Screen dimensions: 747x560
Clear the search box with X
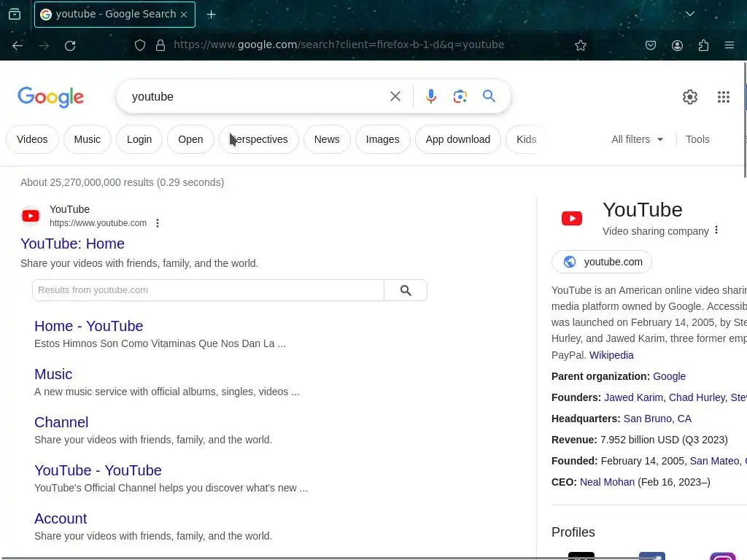(x=395, y=96)
